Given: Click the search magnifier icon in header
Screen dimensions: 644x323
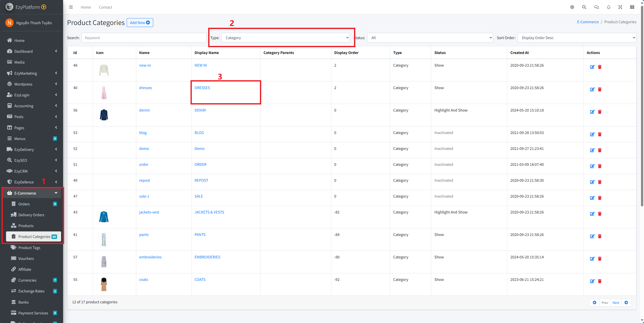Looking at the screenshot, I should coord(584,7).
